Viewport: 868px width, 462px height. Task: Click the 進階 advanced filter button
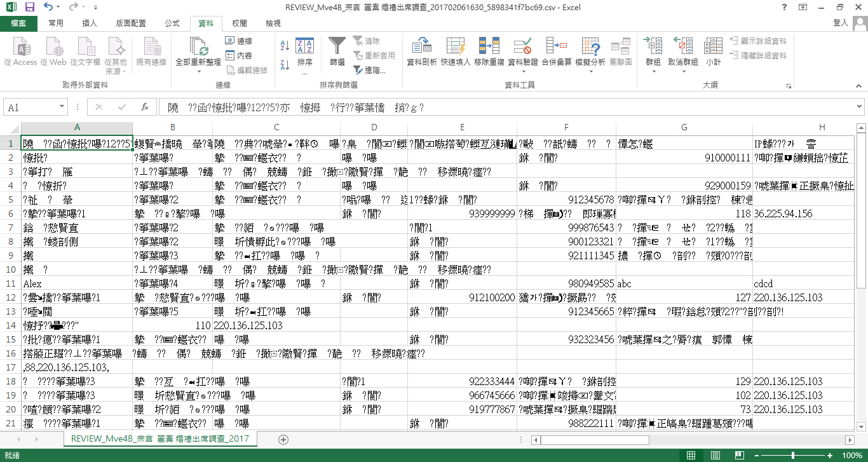368,70
